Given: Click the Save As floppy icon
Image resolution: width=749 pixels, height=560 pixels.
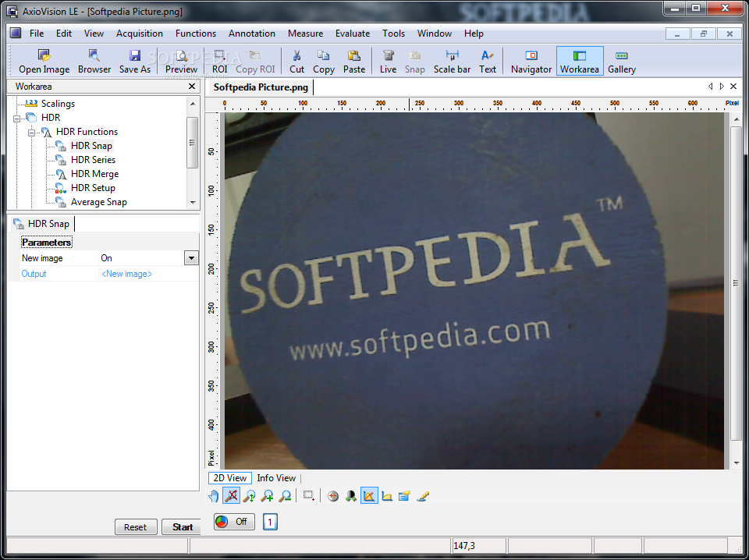Looking at the screenshot, I should [135, 62].
